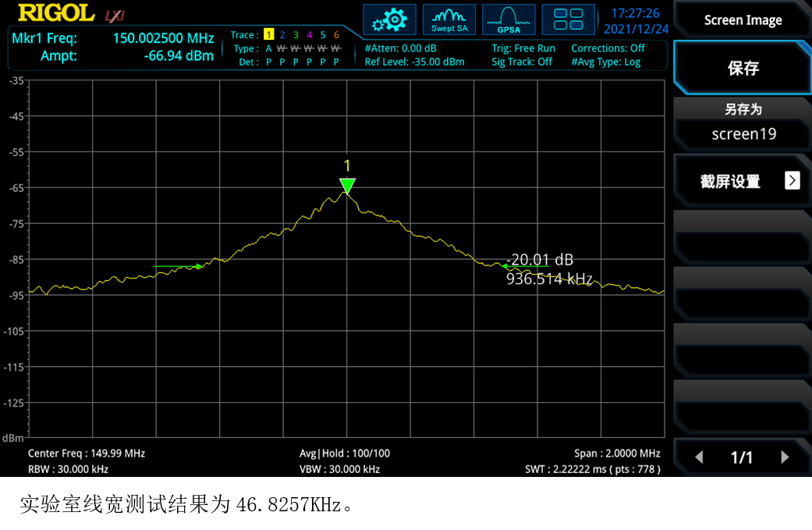
Task: Open the system settings gear icon
Action: click(x=389, y=20)
